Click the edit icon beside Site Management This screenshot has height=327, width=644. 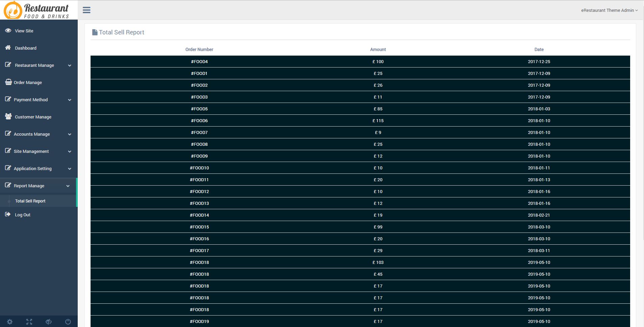click(8, 151)
